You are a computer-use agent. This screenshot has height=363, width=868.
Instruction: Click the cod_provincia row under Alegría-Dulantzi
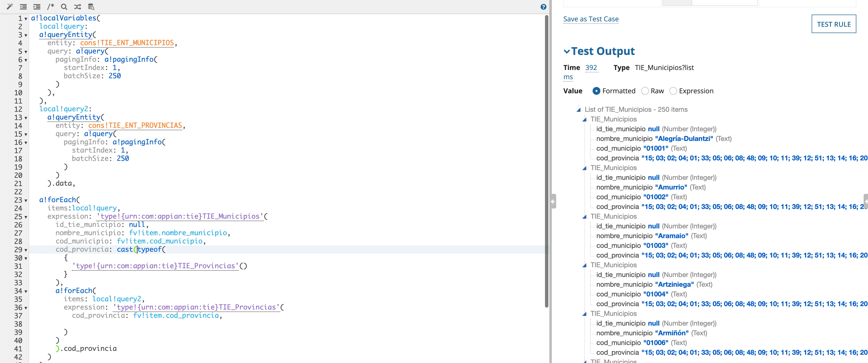point(732,158)
